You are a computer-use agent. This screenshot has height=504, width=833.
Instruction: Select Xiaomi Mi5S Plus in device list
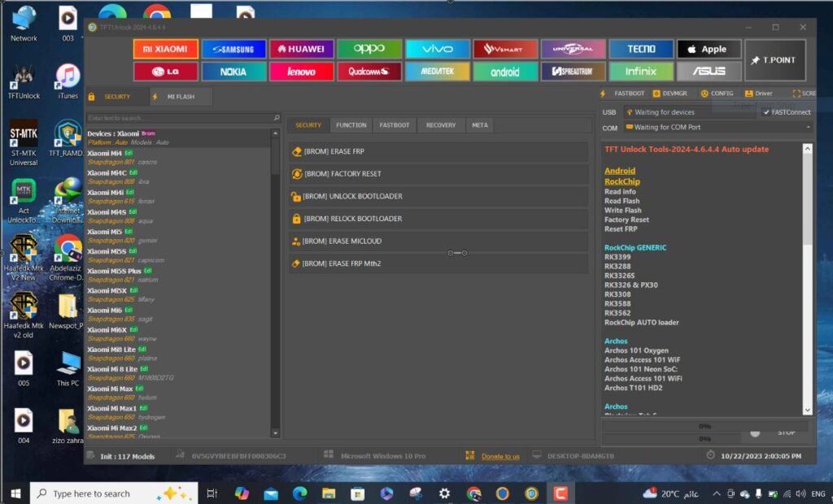point(178,275)
